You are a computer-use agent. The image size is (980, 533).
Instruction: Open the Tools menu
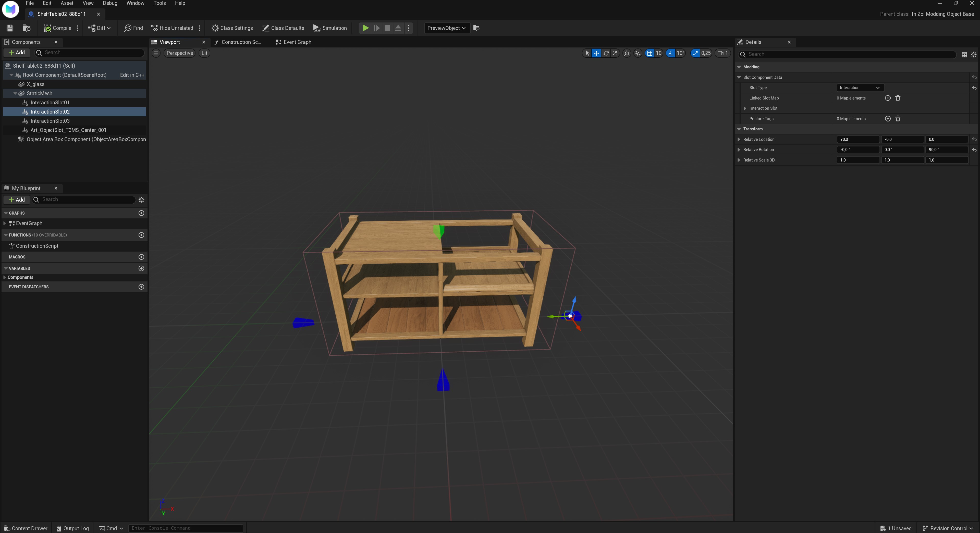coord(160,3)
